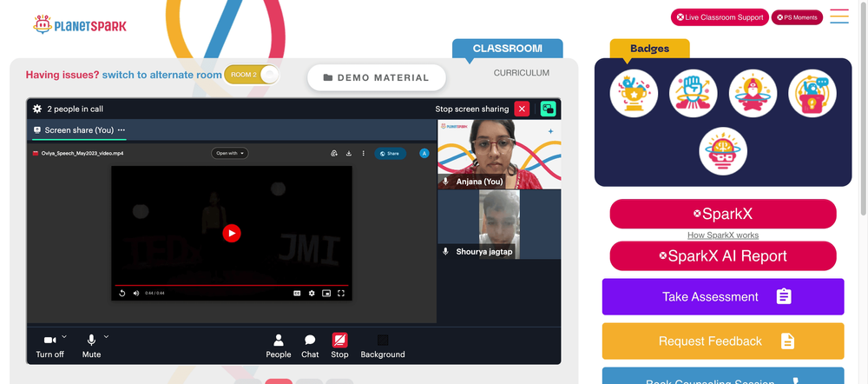Follow 'How SparkX works' link
868x384 pixels.
(723, 235)
